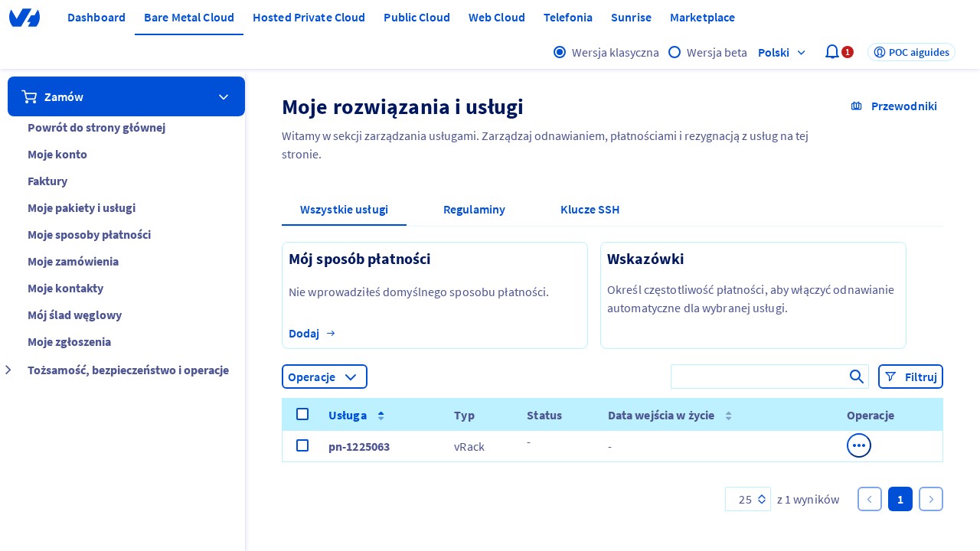Screen dimensions: 980x551
Task: Open the notifications bell icon
Action: coord(831,52)
